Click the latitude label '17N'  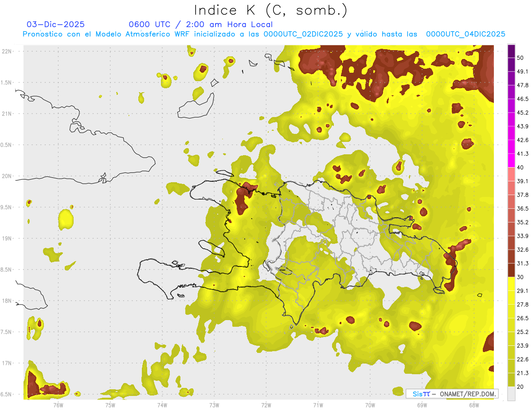[x=7, y=363]
